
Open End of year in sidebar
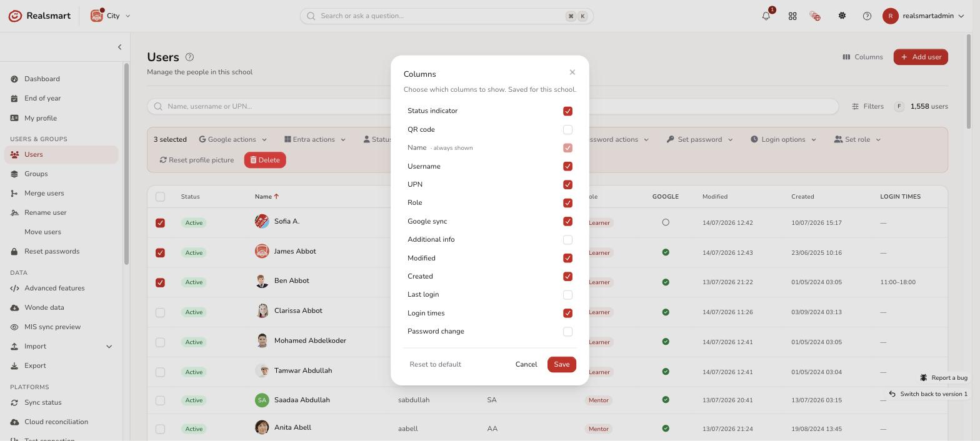(61, 98)
